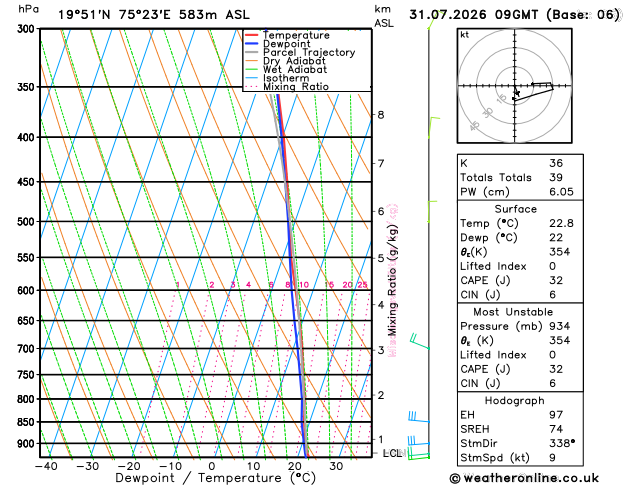Click the Most Unstable section heading
Image resolution: width=629 pixels, height=486 pixels.
[x=513, y=312]
